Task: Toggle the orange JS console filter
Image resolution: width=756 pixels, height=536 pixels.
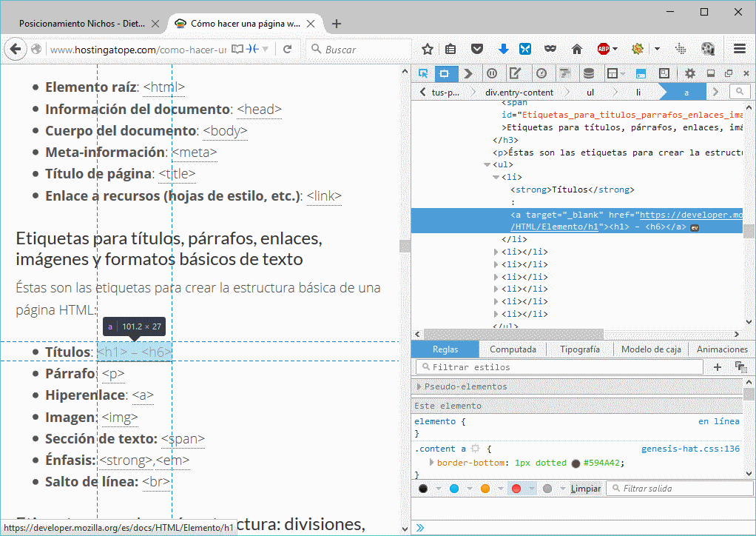Action: [x=485, y=489]
